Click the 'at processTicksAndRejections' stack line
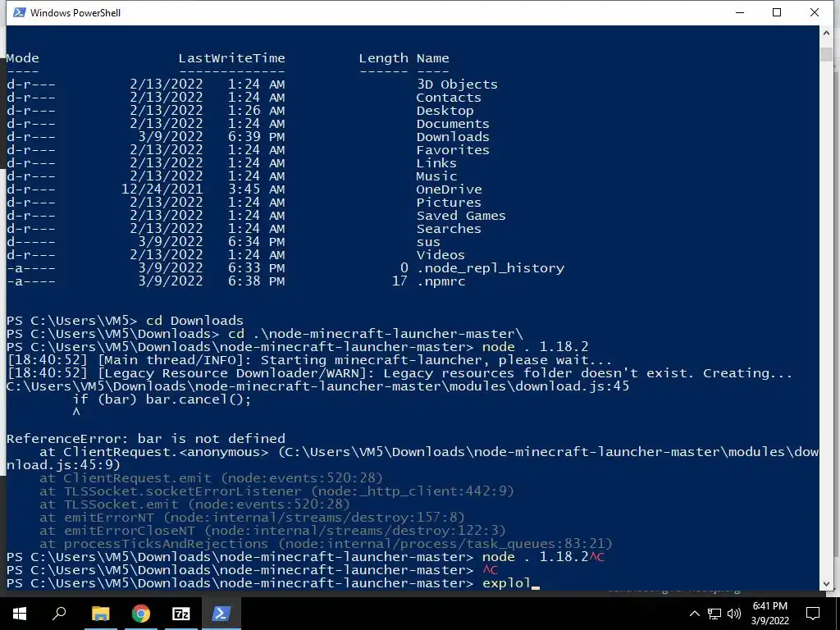Image resolution: width=840 pixels, height=630 pixels. (x=326, y=544)
